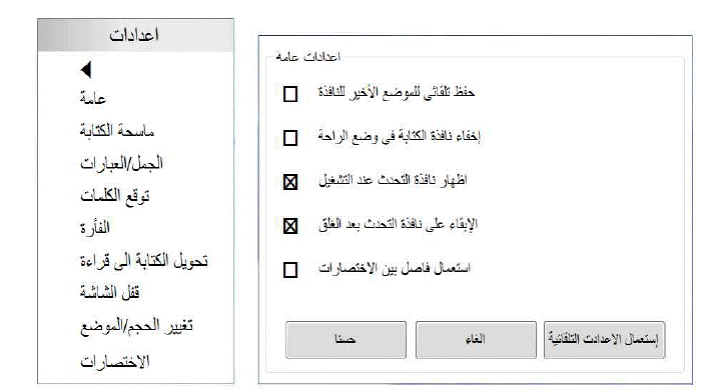The image size is (711, 392).
Task: Uncheck الإبقاء على نافذة التحدث بعد الغلق
Action: click(290, 225)
